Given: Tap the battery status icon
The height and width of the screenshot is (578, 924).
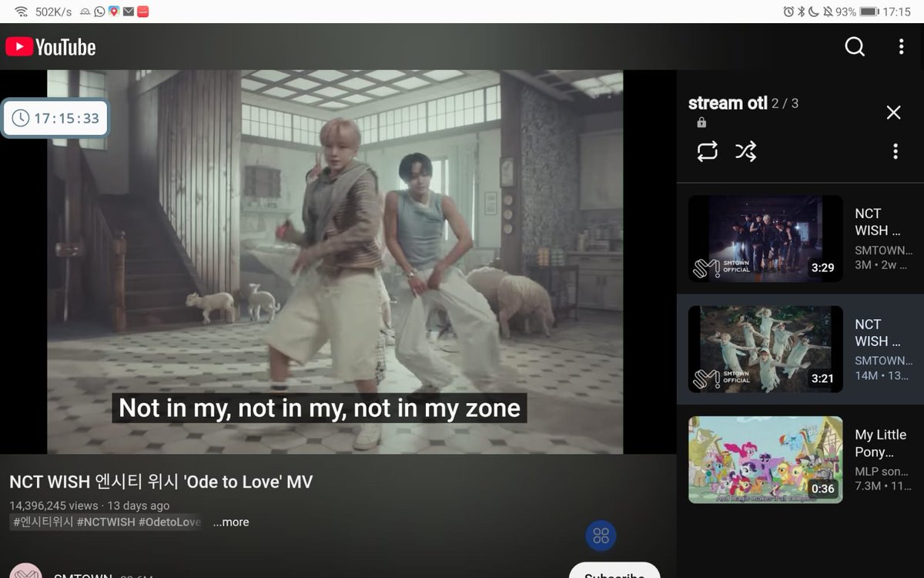Looking at the screenshot, I should coord(869,12).
